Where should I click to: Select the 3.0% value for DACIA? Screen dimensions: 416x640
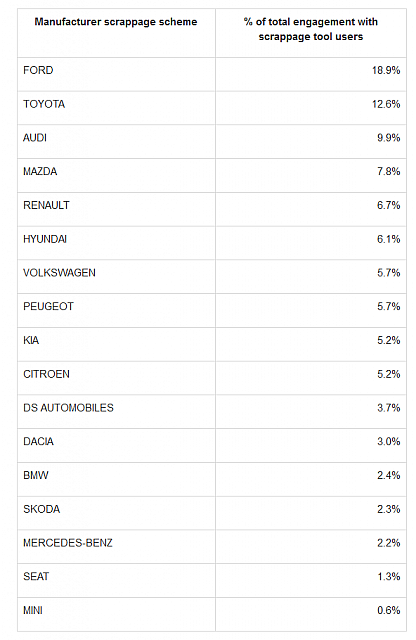[388, 441]
